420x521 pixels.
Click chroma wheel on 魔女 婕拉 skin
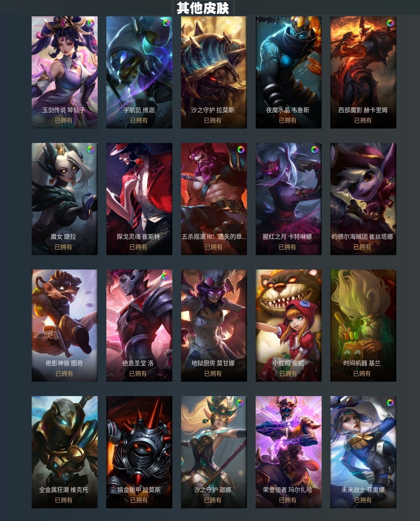90,150
